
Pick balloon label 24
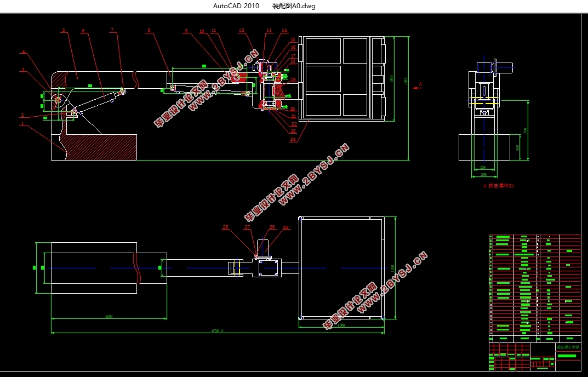293,139
